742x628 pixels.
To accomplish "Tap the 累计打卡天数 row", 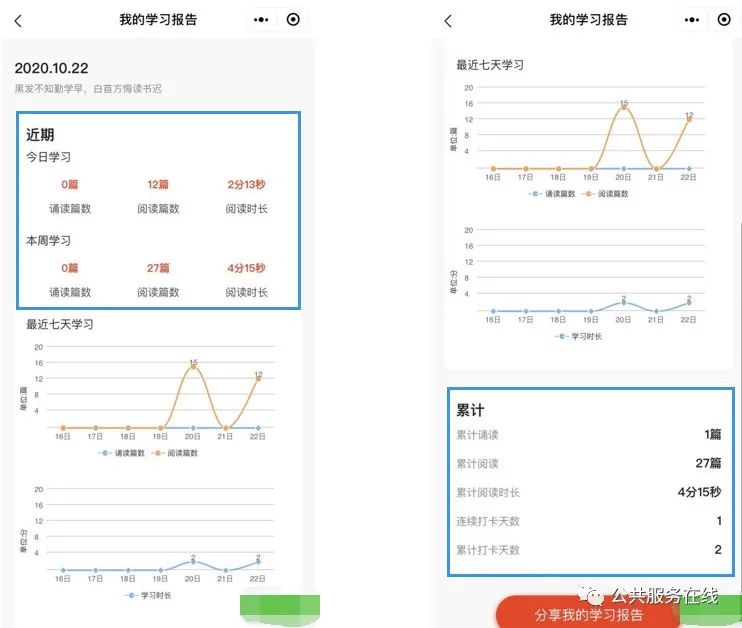I will (590, 550).
